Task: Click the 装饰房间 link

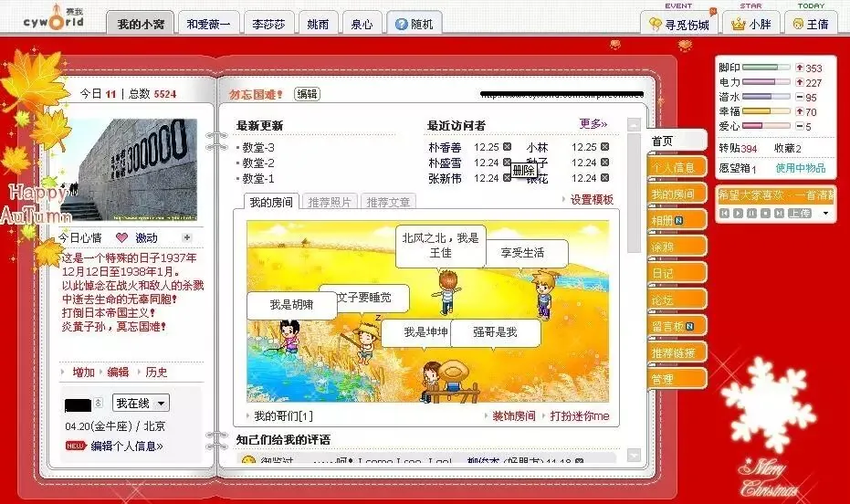Action: [x=513, y=416]
